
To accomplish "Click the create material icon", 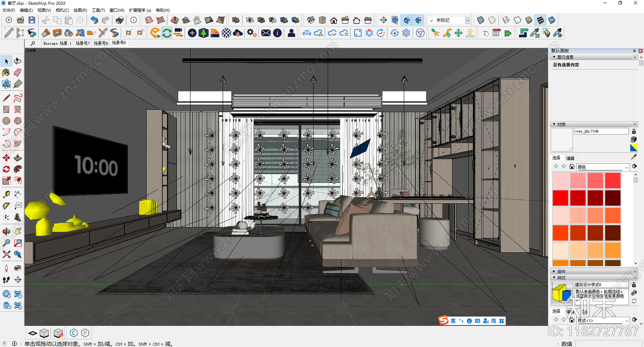I will (634, 139).
